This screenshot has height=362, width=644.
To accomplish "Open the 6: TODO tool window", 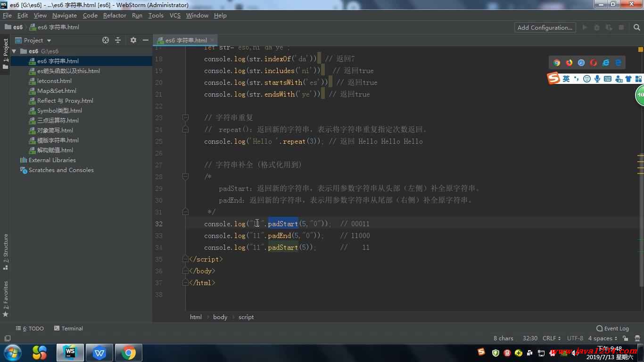I will [30, 329].
